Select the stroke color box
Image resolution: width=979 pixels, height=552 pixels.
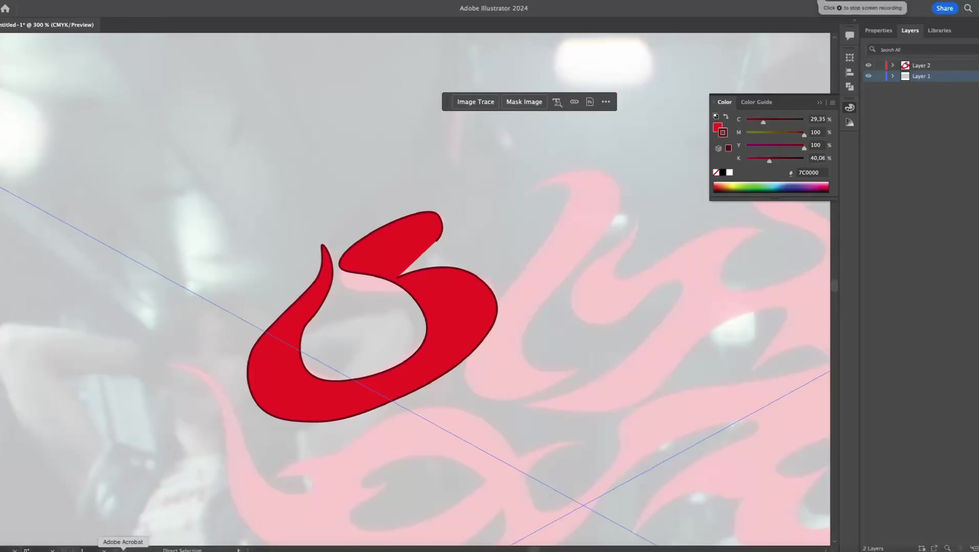[723, 132]
